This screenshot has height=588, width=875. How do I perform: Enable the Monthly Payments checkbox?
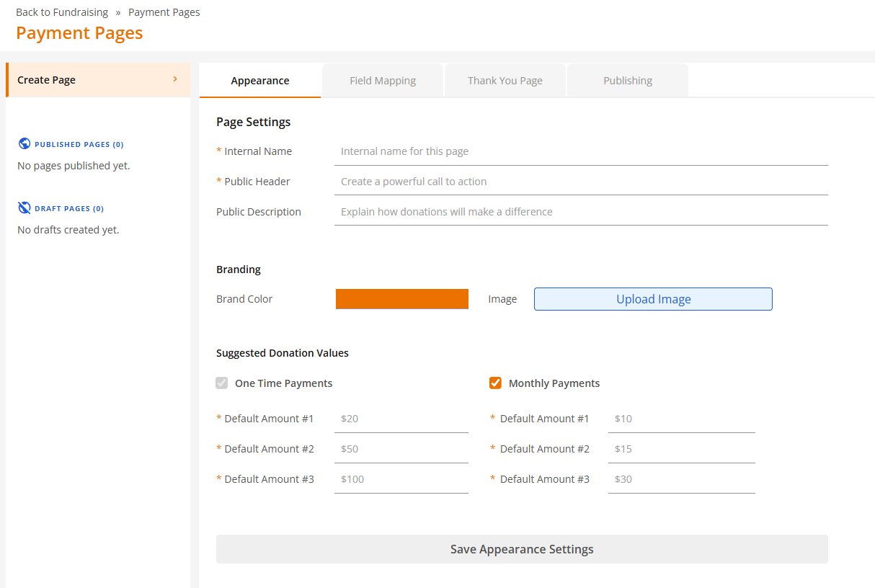(x=495, y=383)
